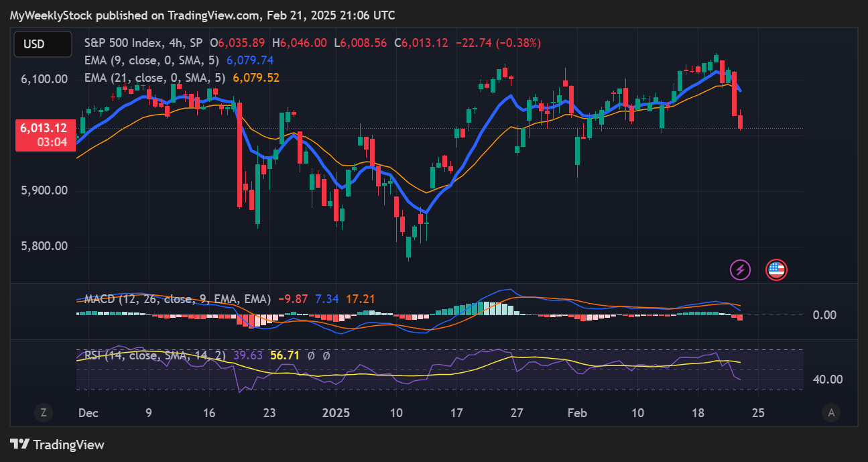868x462 pixels.
Task: Click the 25 date on time axis
Action: point(758,413)
